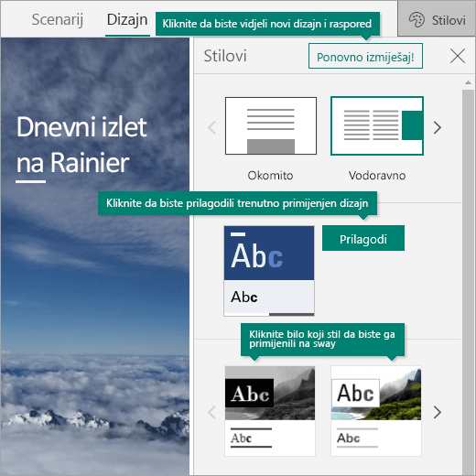The image size is (476, 476).
Task: Switch to the Scenarij tab
Action: click(58, 19)
